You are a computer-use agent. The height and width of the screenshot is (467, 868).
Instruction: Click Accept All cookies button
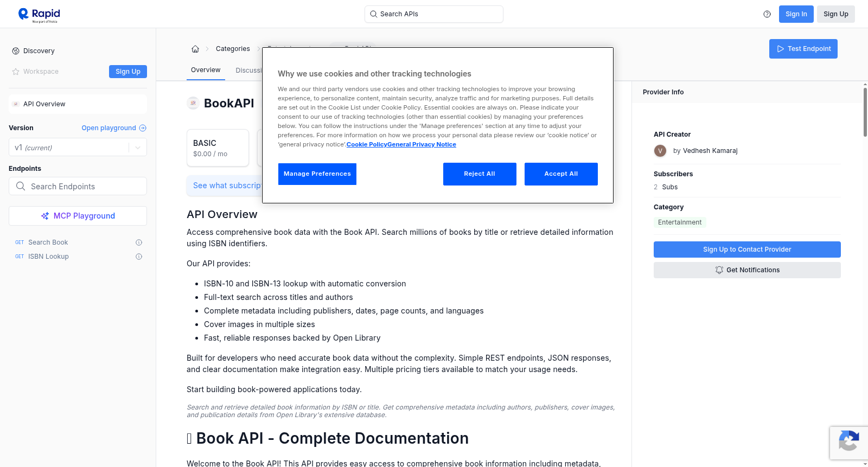561,174
